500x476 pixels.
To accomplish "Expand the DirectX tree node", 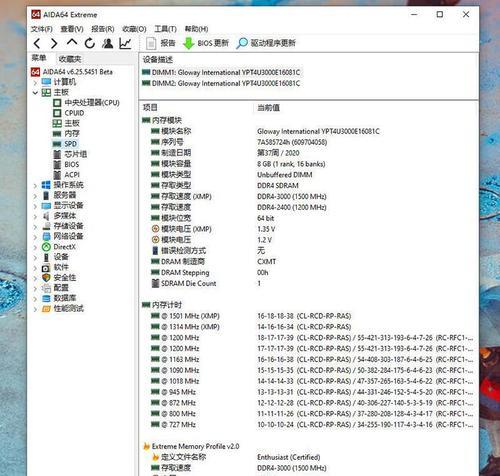I will pyautogui.click(x=35, y=247).
